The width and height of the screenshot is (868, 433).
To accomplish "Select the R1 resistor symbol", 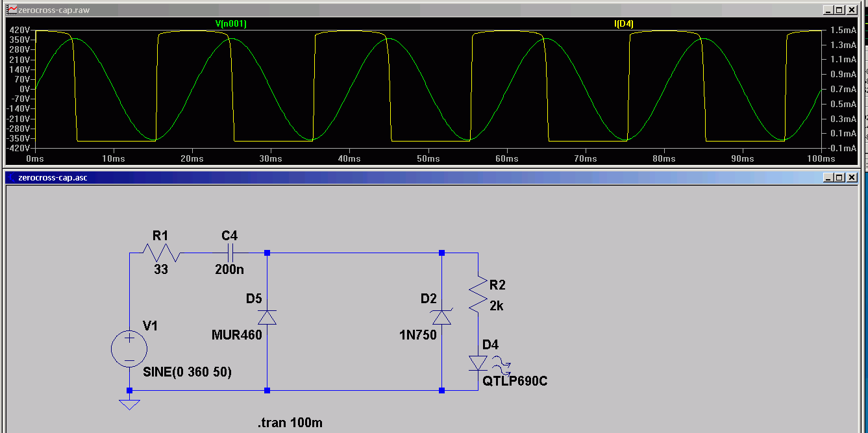I will point(160,252).
